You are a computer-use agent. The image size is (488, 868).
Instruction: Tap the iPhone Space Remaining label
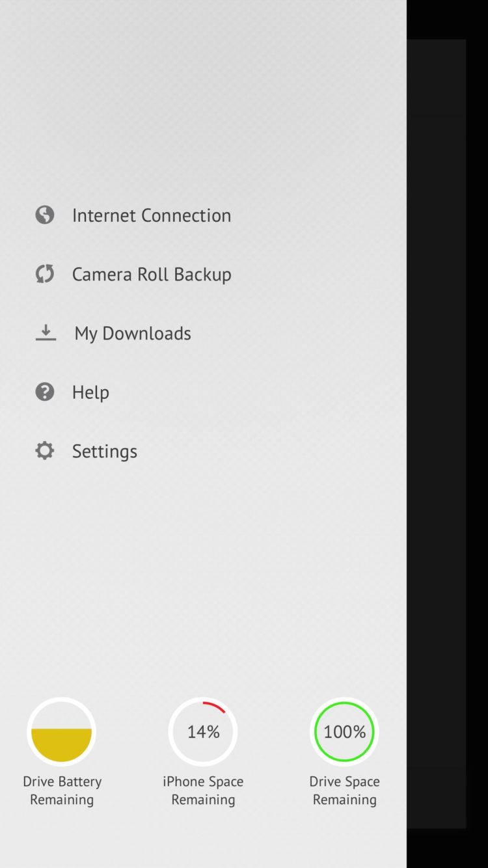coord(203,791)
